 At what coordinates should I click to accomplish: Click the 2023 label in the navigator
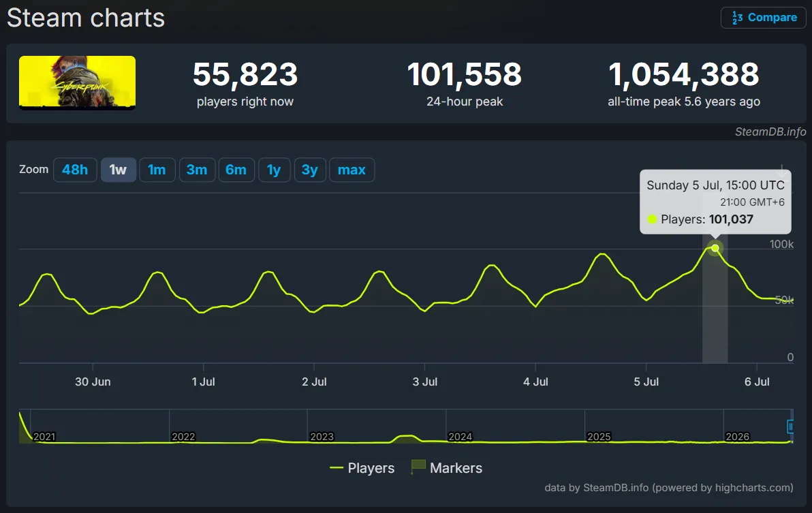[x=322, y=437]
